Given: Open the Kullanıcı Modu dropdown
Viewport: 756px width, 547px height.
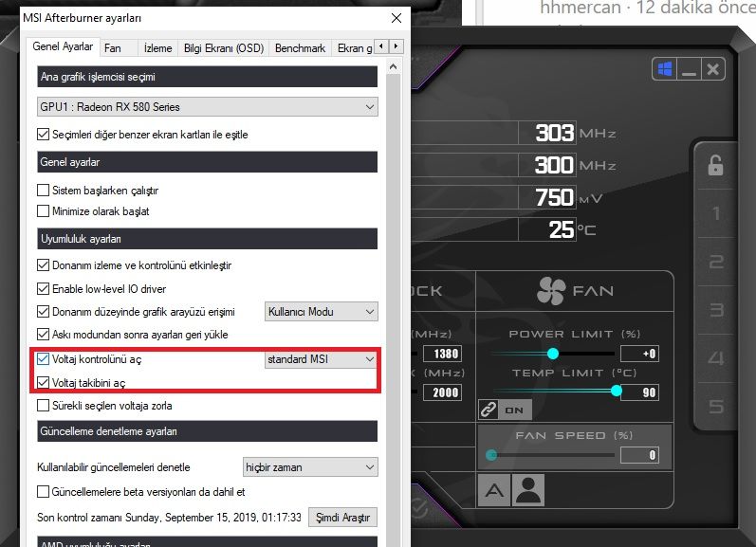Looking at the screenshot, I should point(322,312).
